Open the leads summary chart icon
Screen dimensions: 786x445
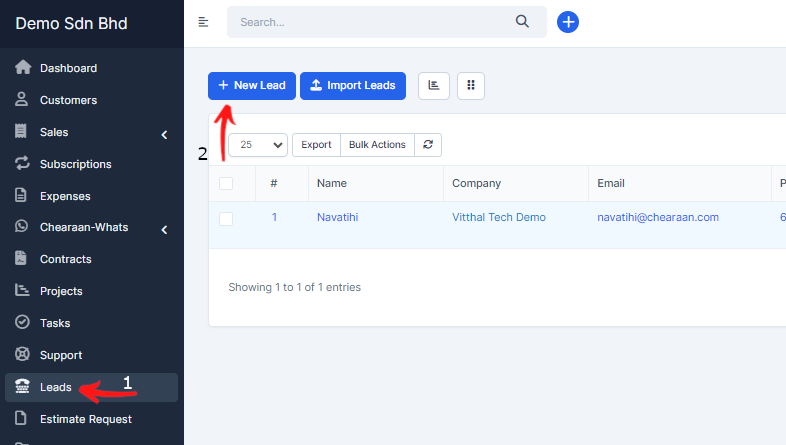click(433, 86)
